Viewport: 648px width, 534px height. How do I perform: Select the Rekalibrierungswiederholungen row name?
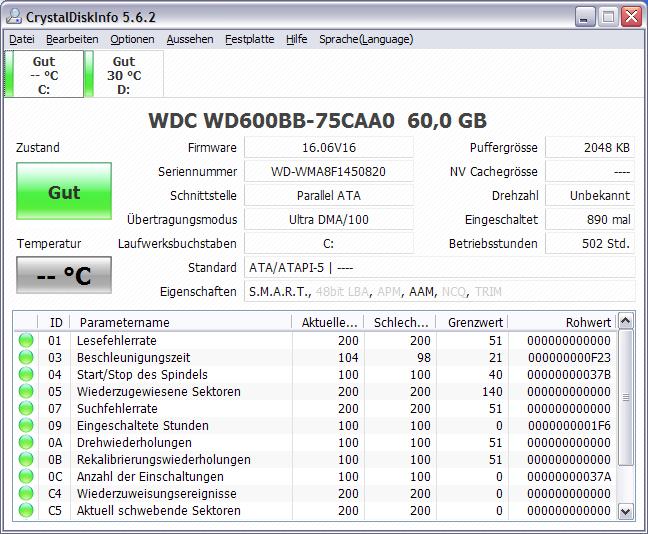point(164,459)
